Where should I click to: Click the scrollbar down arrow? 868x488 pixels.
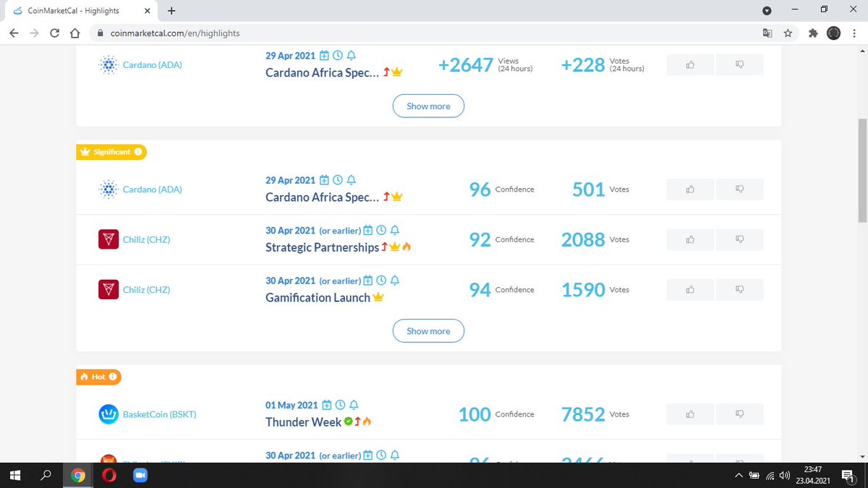(x=861, y=456)
